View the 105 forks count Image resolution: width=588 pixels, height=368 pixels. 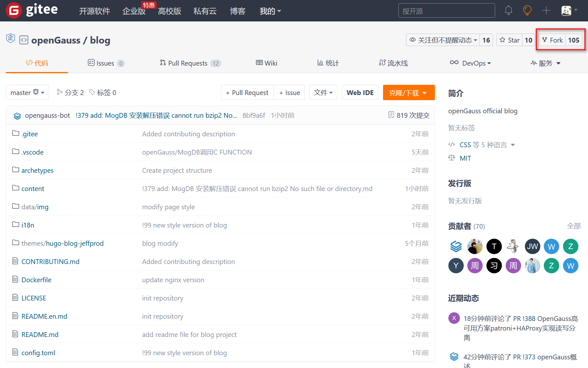tap(574, 40)
